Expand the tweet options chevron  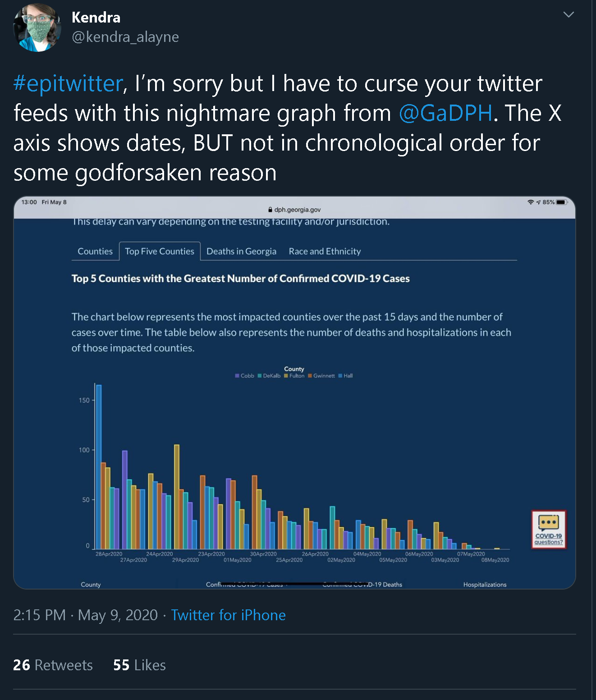point(568,15)
